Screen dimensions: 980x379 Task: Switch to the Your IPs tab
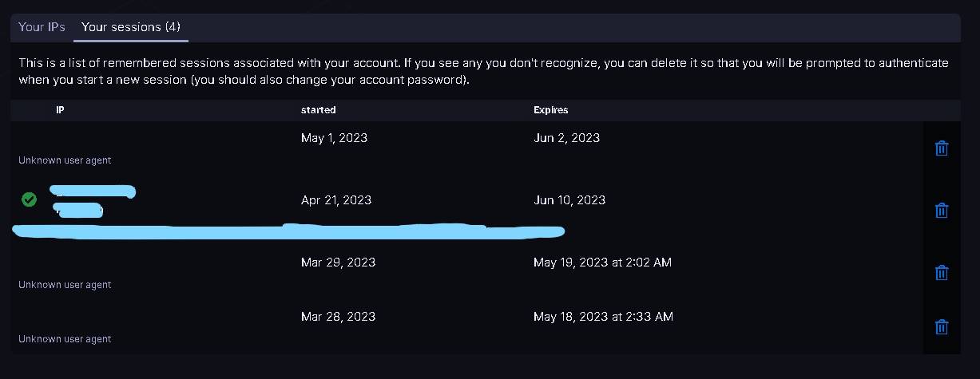click(x=42, y=27)
